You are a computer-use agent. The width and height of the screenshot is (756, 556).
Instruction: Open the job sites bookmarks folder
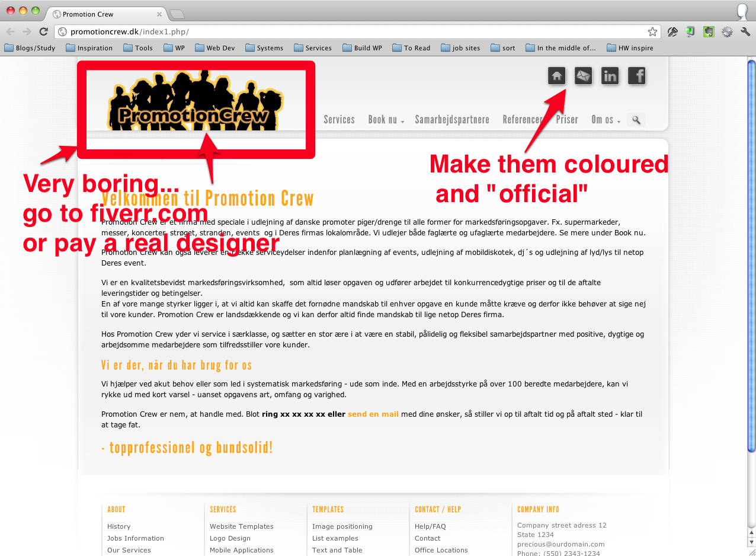click(460, 48)
